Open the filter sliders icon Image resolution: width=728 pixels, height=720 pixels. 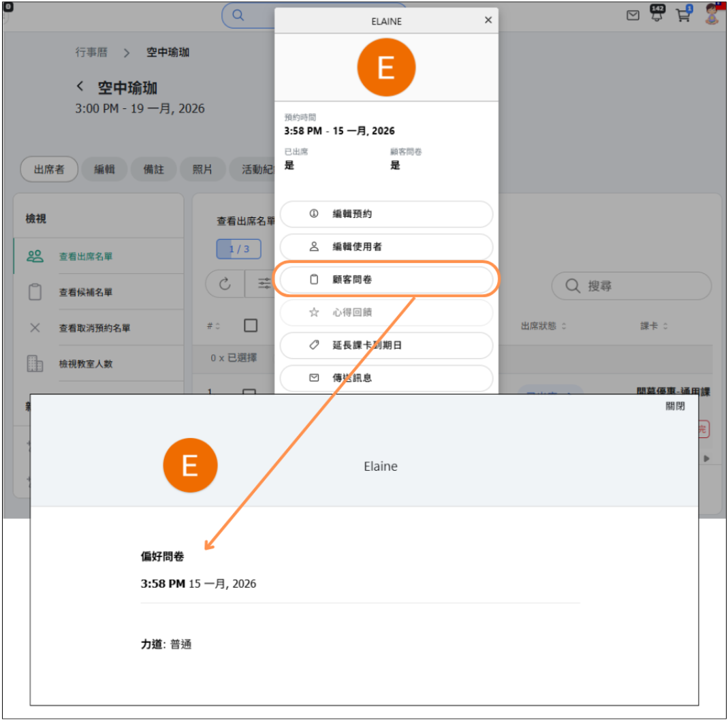264,285
